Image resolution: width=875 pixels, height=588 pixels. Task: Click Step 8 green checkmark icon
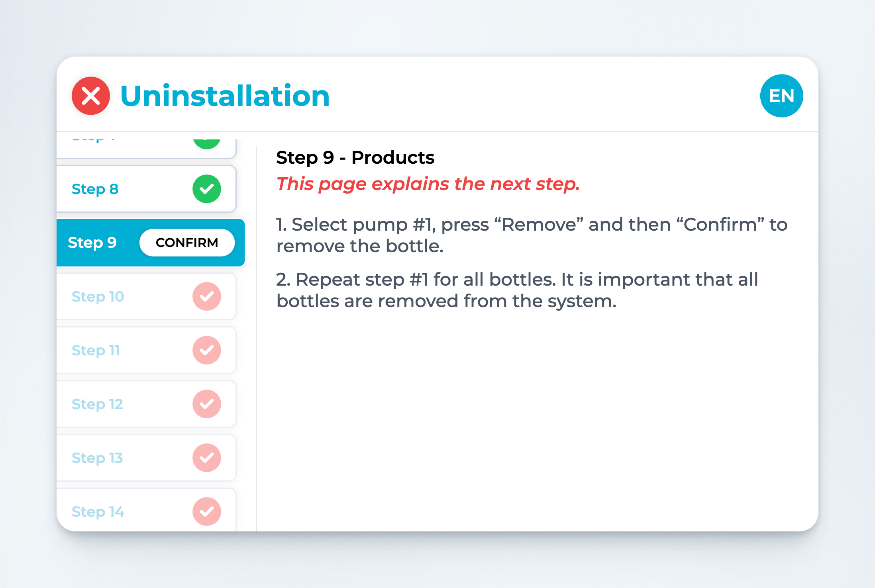[206, 189]
